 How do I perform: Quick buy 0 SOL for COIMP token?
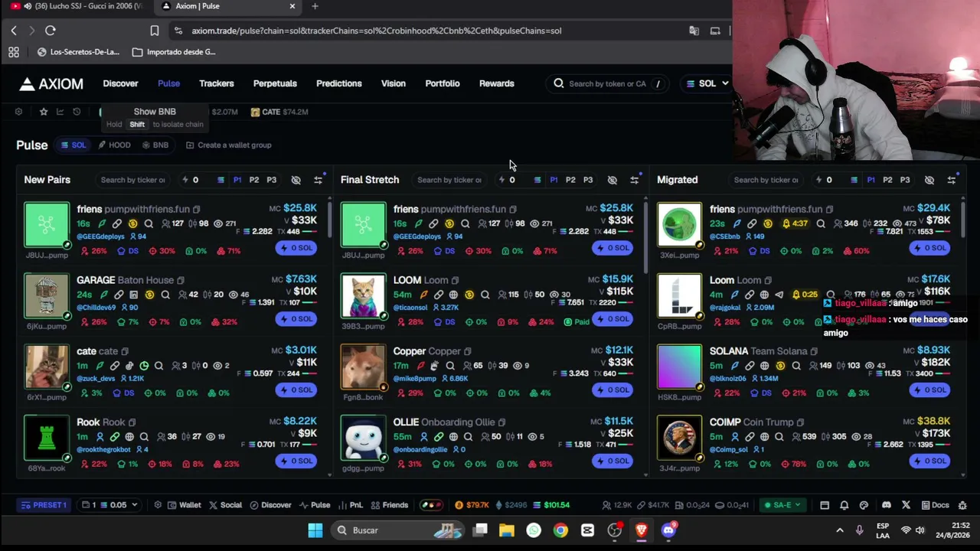coord(929,461)
